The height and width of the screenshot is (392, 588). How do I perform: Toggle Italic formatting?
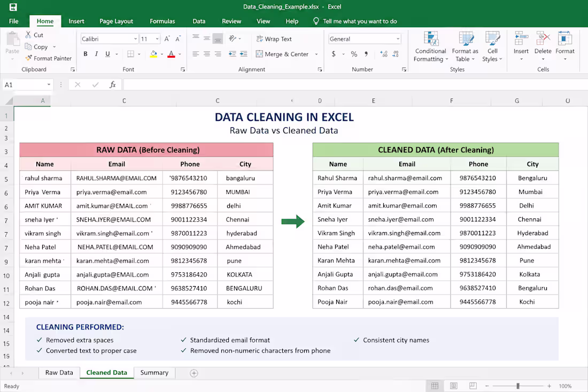click(96, 54)
